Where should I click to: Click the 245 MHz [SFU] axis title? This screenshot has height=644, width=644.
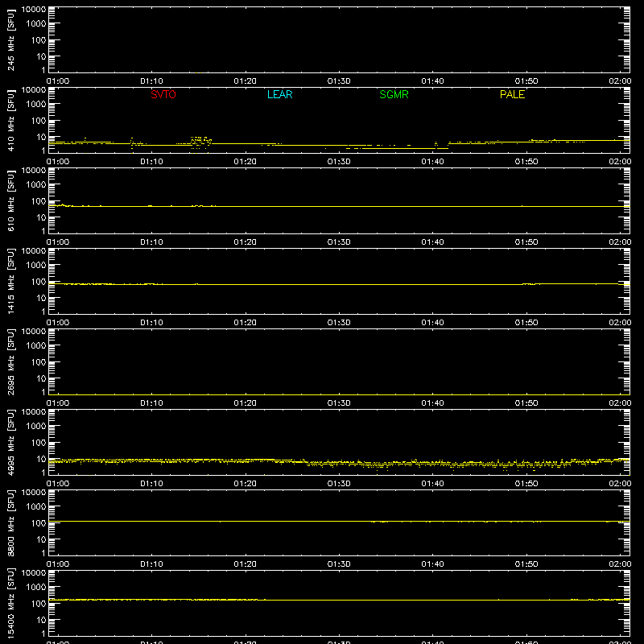click(10, 39)
